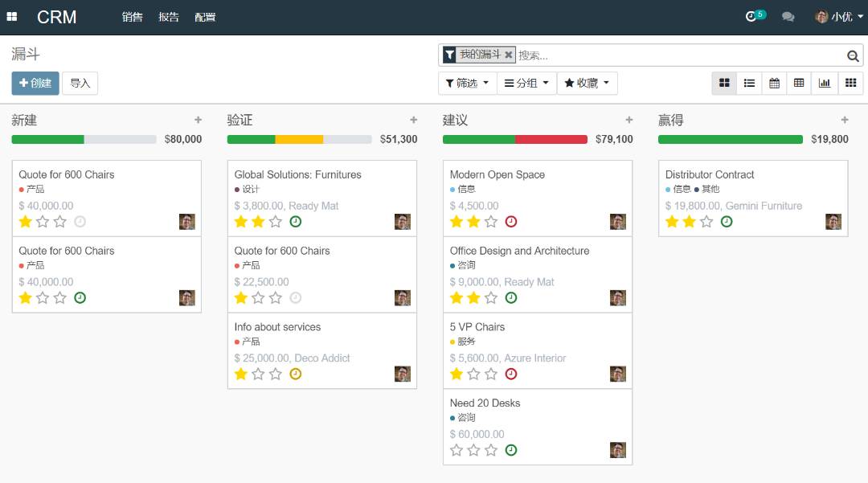Viewport: 868px width, 483px height.
Task: Click the 创建 button
Action: [35, 83]
